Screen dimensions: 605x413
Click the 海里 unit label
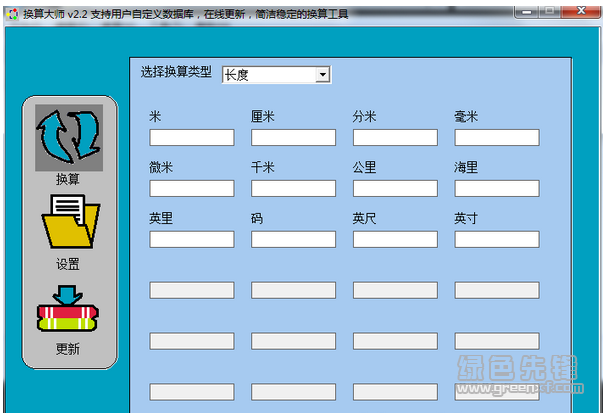click(466, 167)
